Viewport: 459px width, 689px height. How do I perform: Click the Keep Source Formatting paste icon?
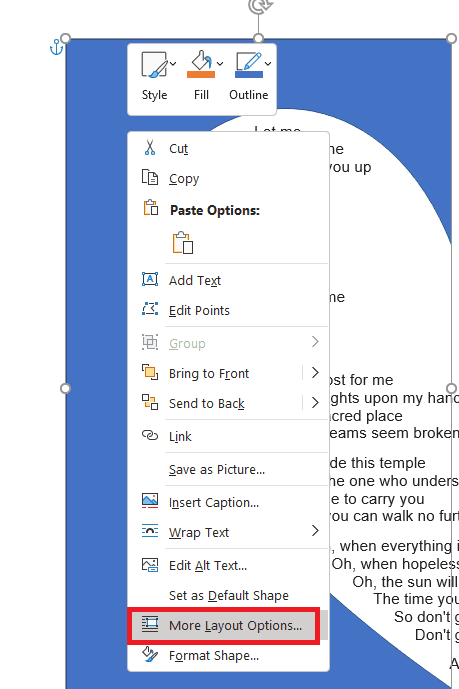[x=183, y=243]
